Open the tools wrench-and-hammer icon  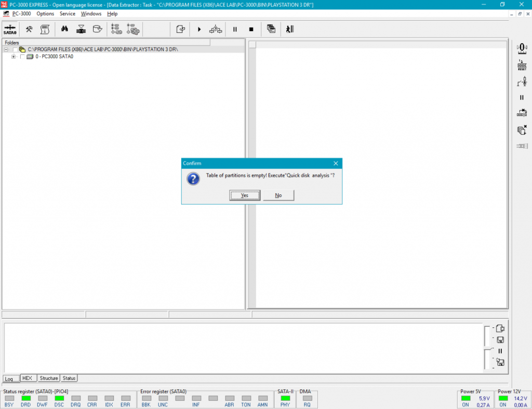point(30,29)
